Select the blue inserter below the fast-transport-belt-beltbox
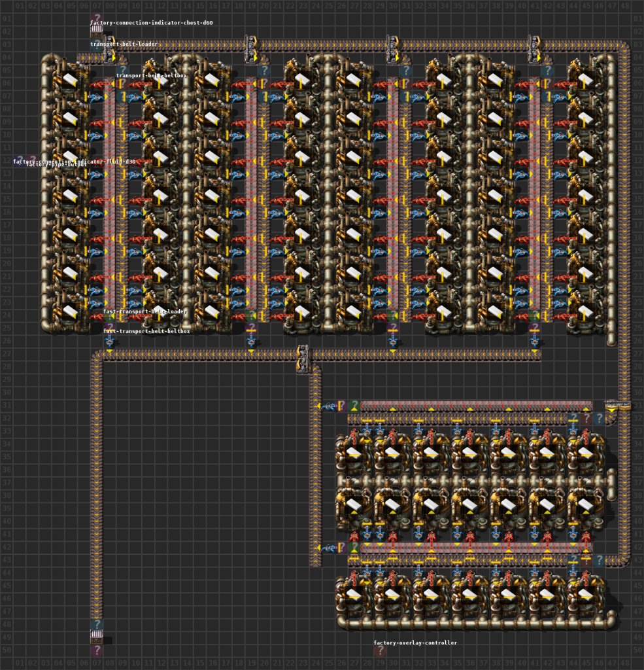Image resolution: width=644 pixels, height=670 pixels. [109, 341]
